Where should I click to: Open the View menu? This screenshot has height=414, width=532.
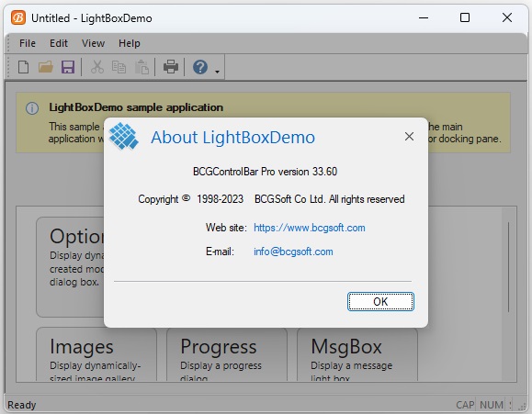93,43
